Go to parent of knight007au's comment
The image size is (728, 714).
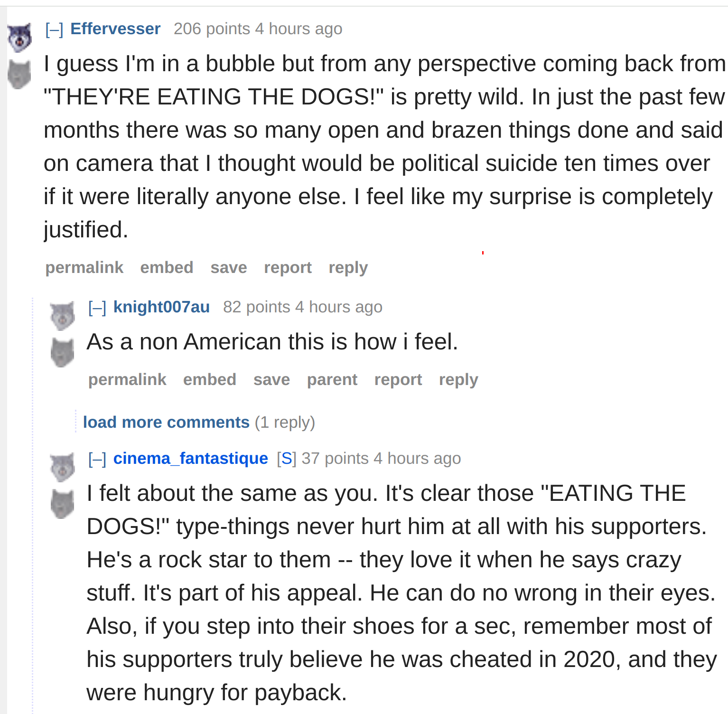pyautogui.click(x=332, y=380)
